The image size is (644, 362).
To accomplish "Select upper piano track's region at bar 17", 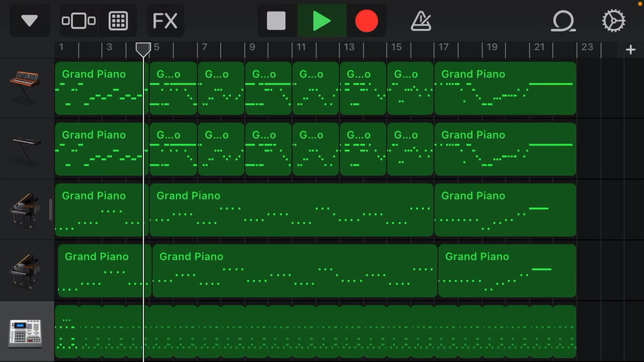I will [x=505, y=210].
